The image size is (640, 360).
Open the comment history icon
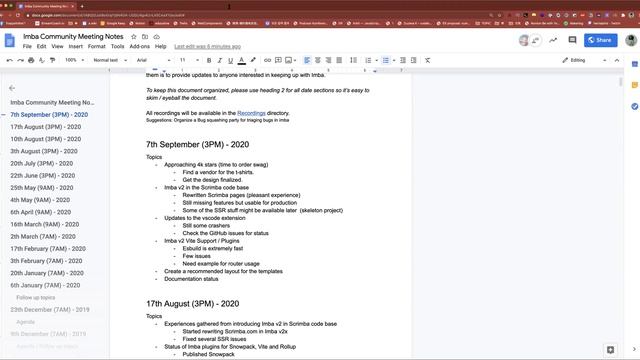click(572, 40)
